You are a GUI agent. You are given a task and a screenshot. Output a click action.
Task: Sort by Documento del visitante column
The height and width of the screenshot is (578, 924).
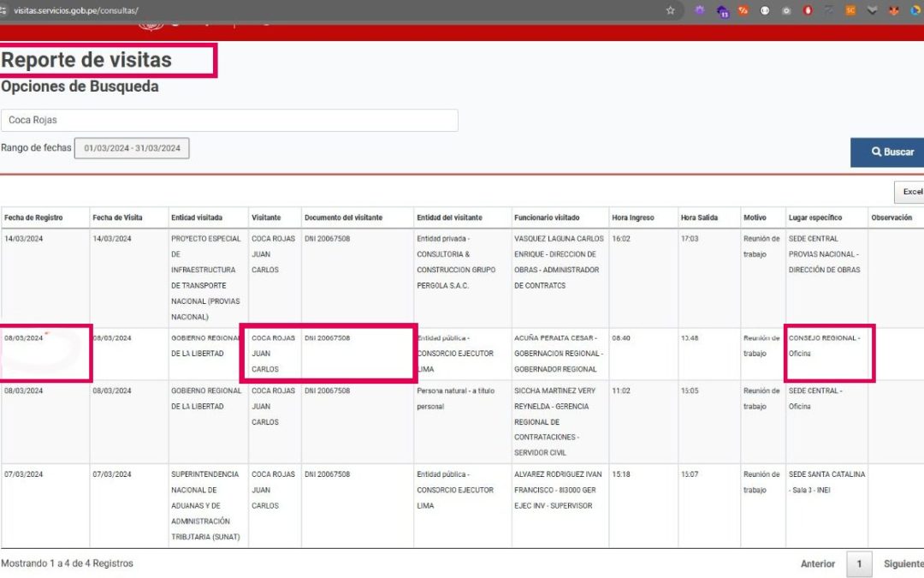[358, 217]
